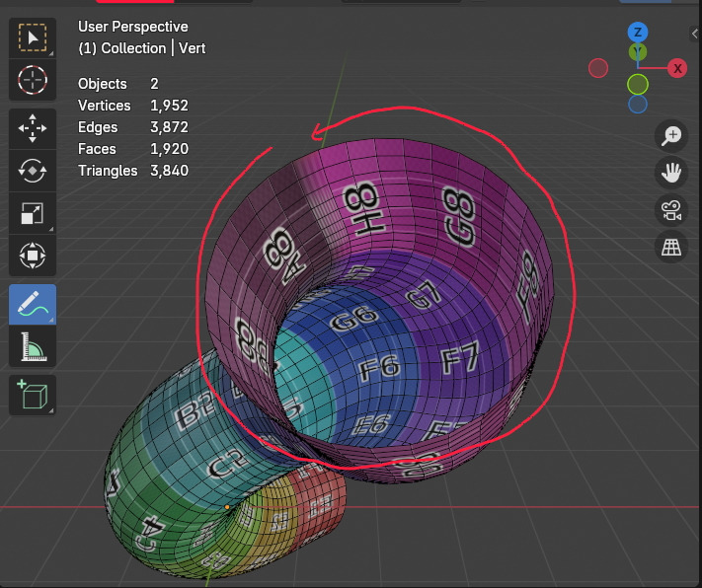The image size is (702, 588).
Task: Choose the Measure ruler tool
Action: [x=33, y=347]
